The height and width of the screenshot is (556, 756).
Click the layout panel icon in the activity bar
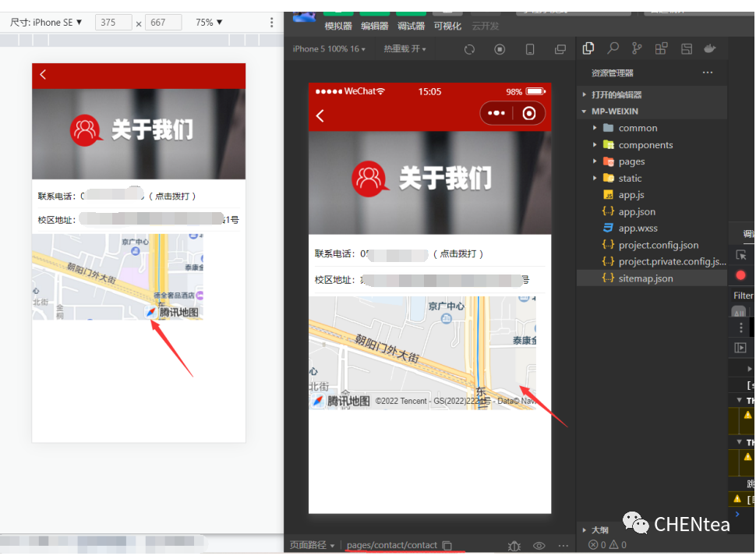pyautogui.click(x=687, y=48)
